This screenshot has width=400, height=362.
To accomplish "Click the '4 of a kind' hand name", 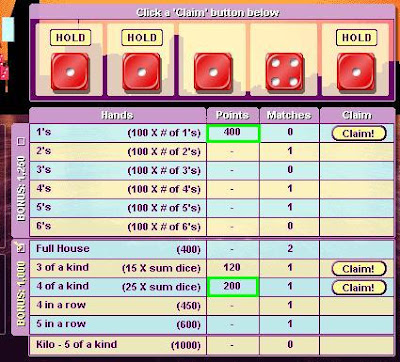I will point(62,286).
